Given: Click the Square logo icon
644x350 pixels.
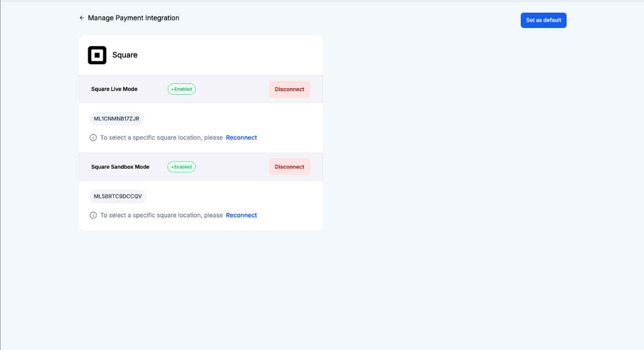Looking at the screenshot, I should [97, 55].
